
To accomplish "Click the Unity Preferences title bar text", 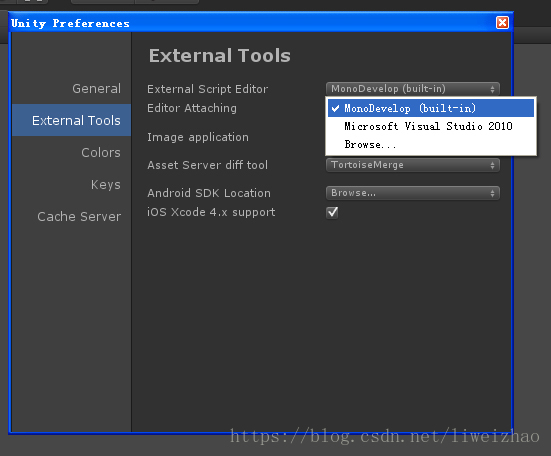I will tap(70, 23).
